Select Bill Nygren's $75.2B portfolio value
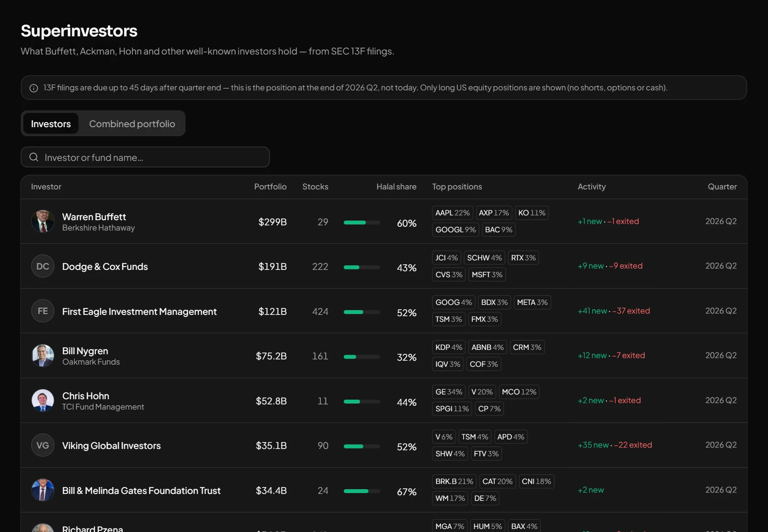 pyautogui.click(x=271, y=356)
